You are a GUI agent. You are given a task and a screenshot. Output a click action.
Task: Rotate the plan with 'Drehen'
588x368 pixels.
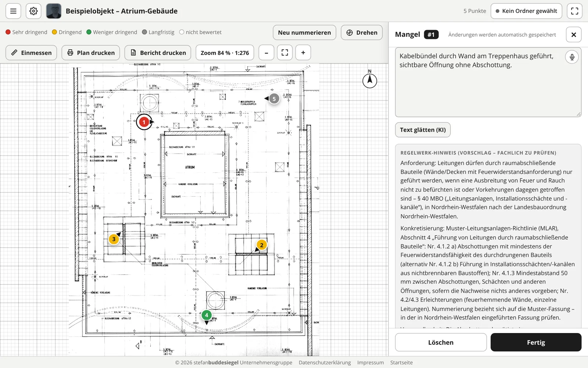click(x=362, y=32)
